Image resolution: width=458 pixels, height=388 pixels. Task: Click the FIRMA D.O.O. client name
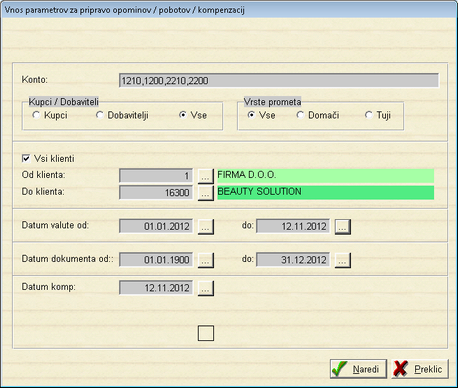[326, 176]
